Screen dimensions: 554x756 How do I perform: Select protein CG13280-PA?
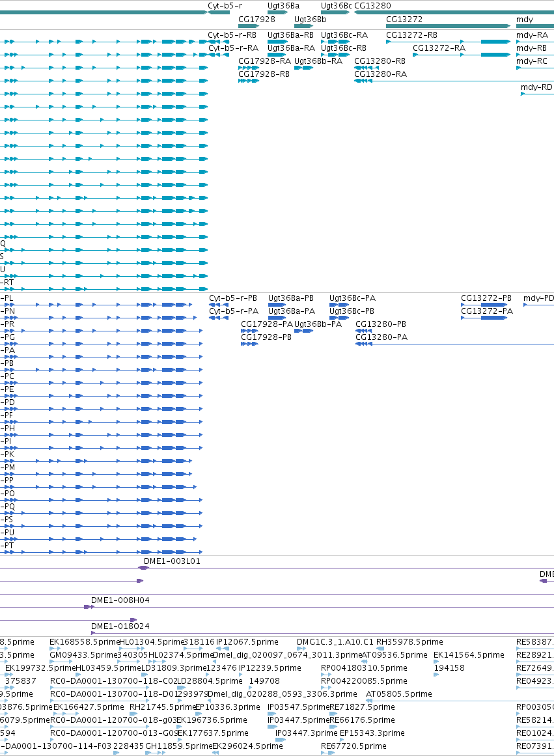pos(381,337)
